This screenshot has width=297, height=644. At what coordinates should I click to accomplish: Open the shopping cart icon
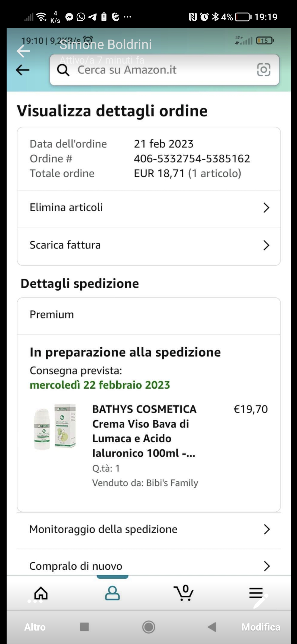tap(184, 593)
